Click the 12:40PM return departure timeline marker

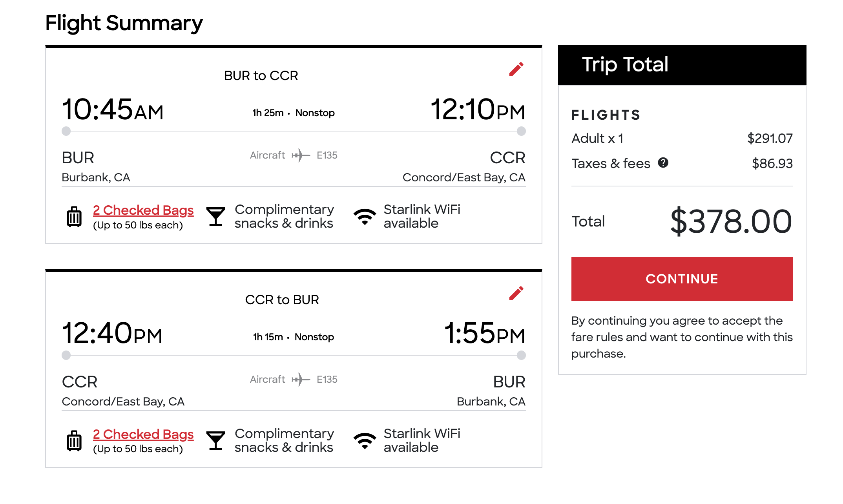point(66,355)
